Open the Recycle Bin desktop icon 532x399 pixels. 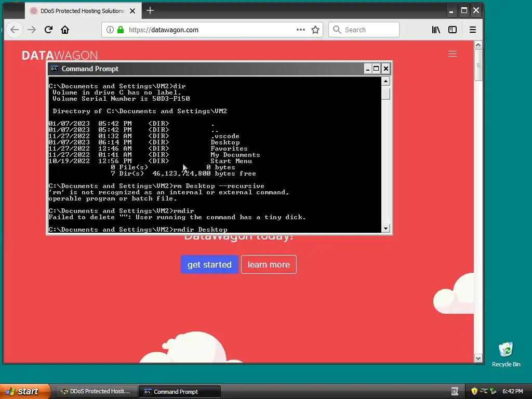point(506,354)
